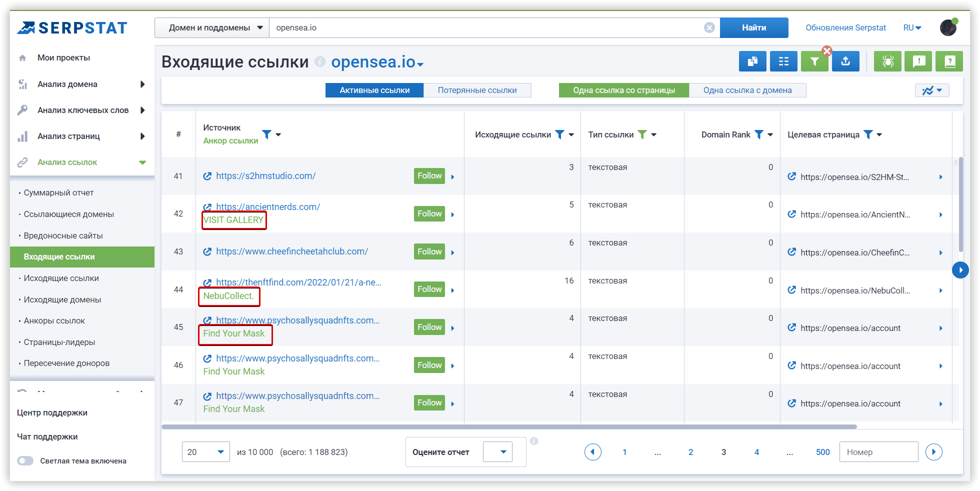Go to the next page arrow

click(x=934, y=452)
